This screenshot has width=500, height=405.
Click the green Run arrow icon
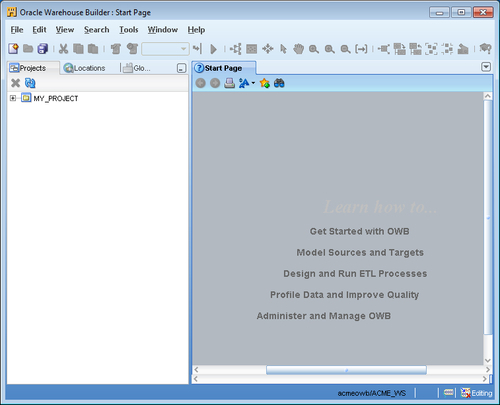213,49
